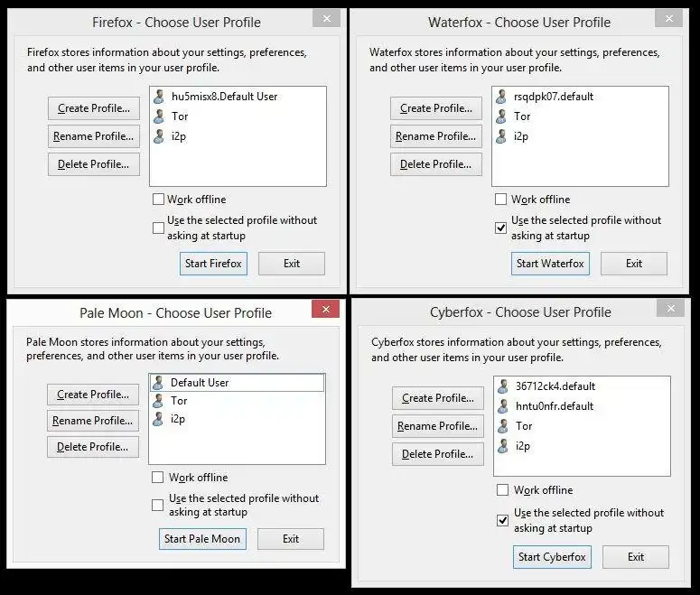Launch with the Start Pale Moon button
700x595 pixels.
pos(202,539)
